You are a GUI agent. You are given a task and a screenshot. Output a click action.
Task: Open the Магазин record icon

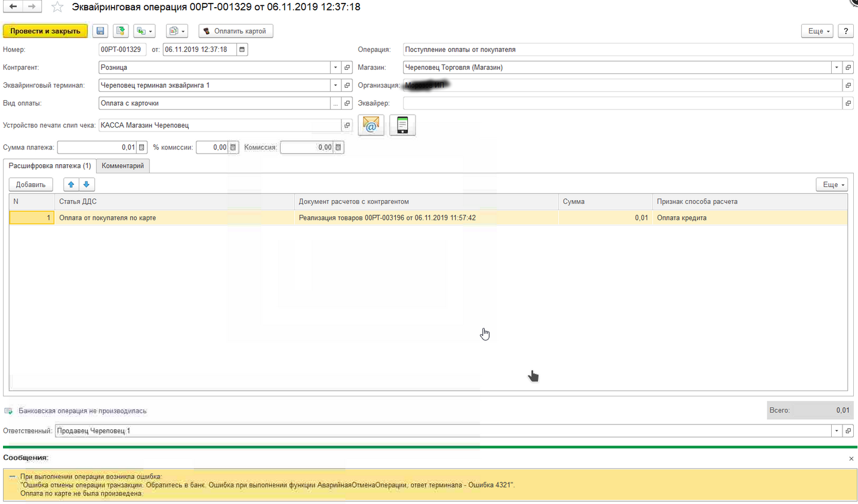tap(848, 67)
